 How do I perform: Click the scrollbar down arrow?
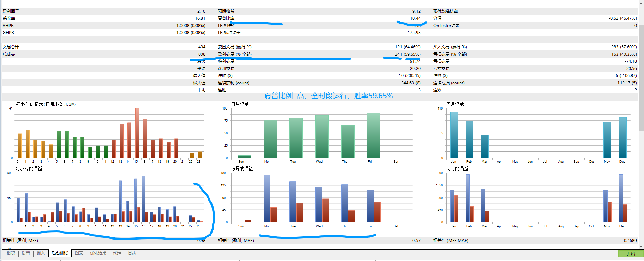click(x=641, y=246)
